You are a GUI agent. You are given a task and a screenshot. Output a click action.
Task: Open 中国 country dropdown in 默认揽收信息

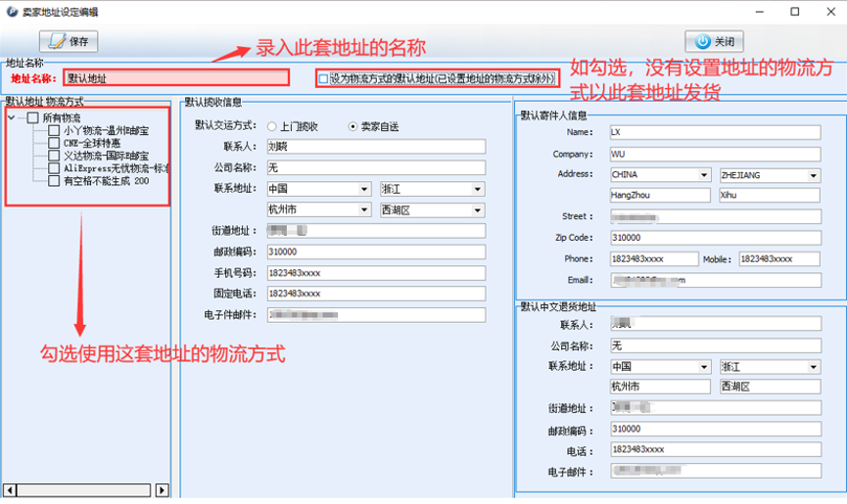point(364,189)
